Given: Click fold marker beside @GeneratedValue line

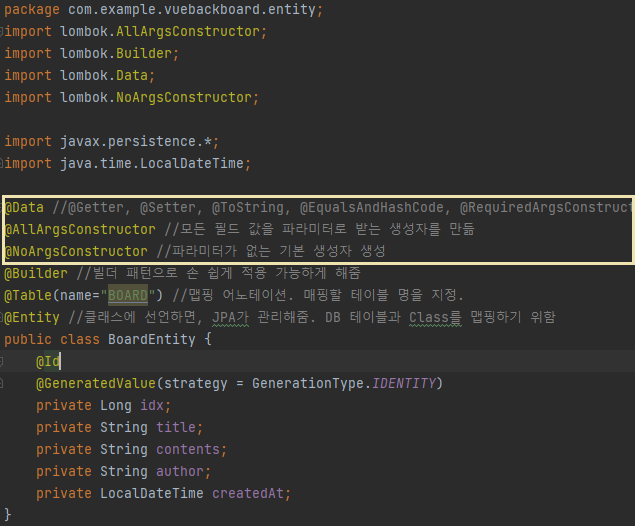Looking at the screenshot, I should coord(1,383).
